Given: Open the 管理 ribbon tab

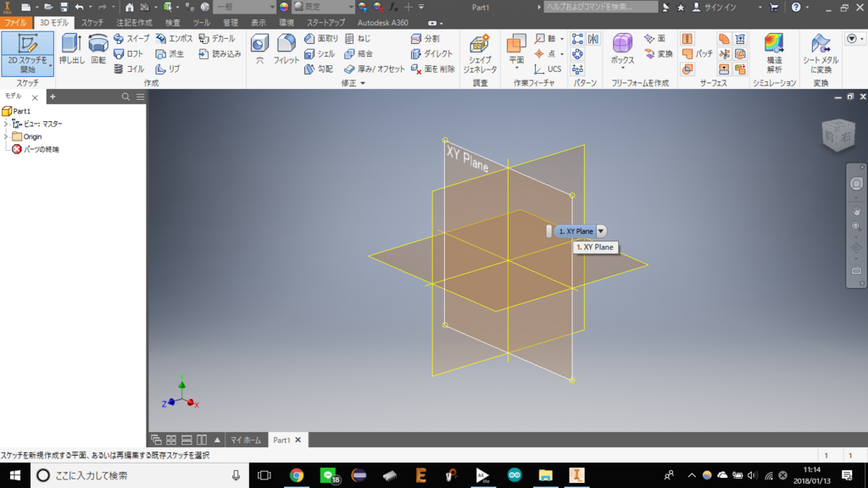Looking at the screenshot, I should point(231,23).
